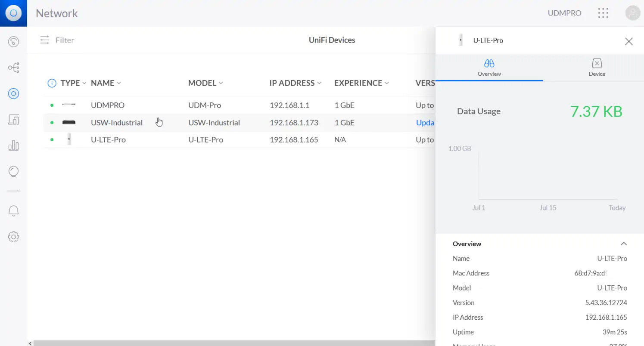644x346 pixels.
Task: Open the Dashboard gauge icon in sidebar
Action: (x=13, y=42)
